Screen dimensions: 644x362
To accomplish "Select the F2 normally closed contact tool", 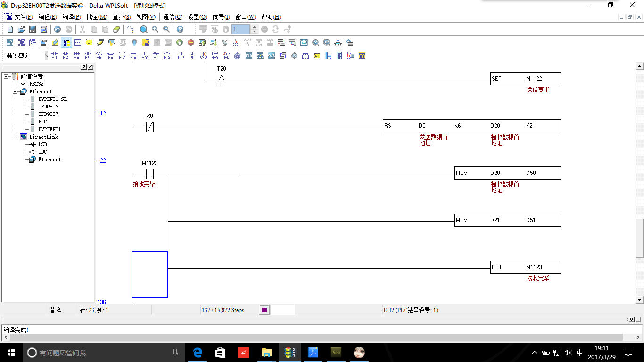I will 65,56.
